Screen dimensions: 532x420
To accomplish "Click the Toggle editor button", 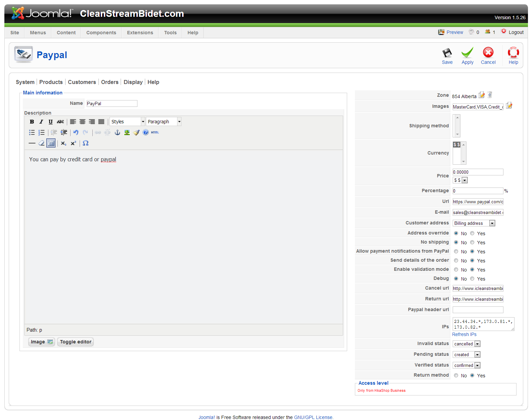I will tap(76, 342).
